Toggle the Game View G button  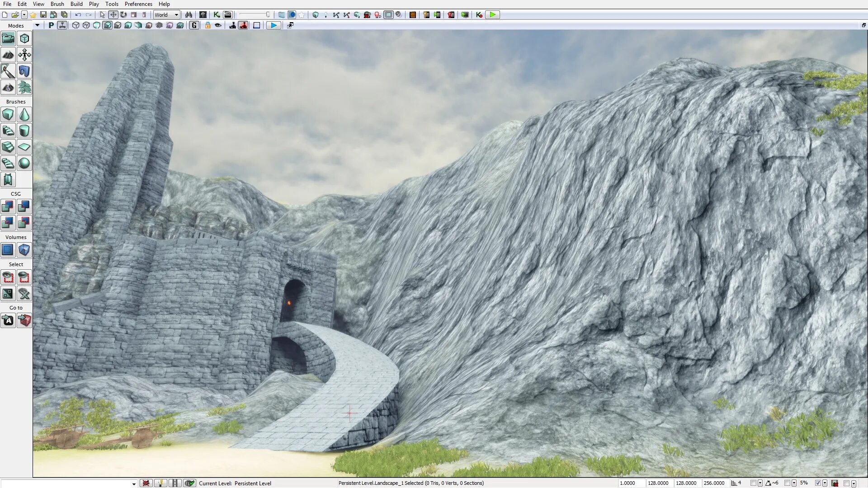click(x=194, y=25)
